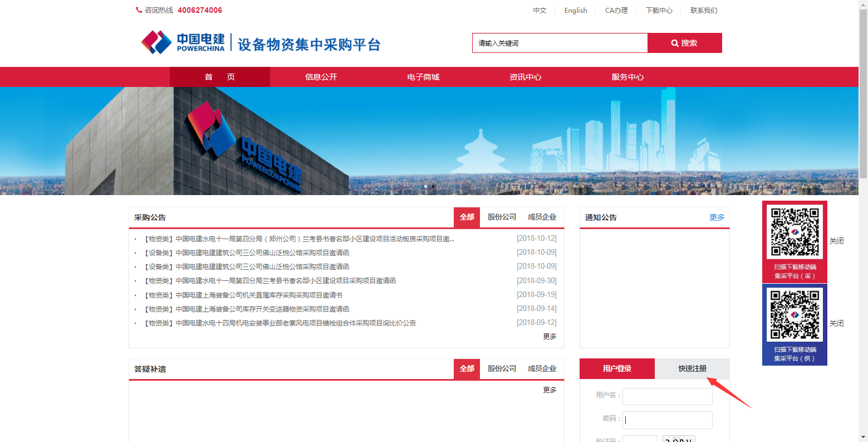Open 电子商城 navigation menu
Screen dimensions: 868x442
coord(423,77)
